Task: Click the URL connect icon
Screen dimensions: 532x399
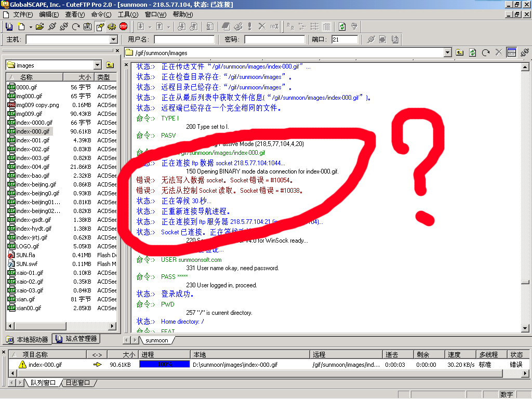Action: click(87, 26)
